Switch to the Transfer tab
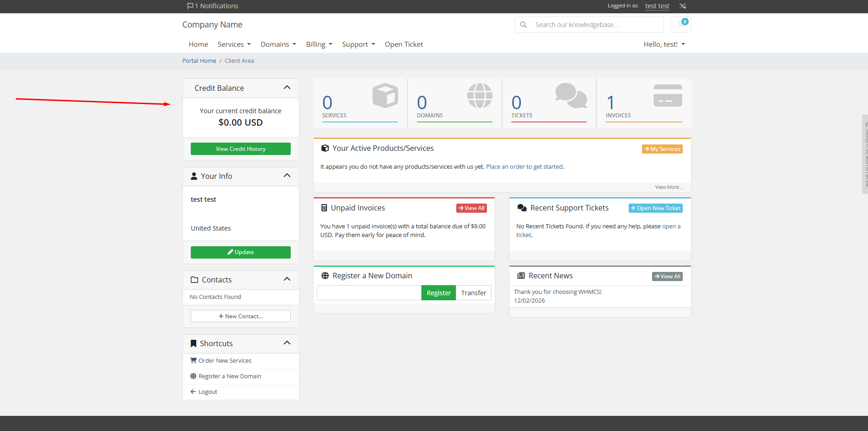Image resolution: width=868 pixels, height=431 pixels. click(x=473, y=293)
